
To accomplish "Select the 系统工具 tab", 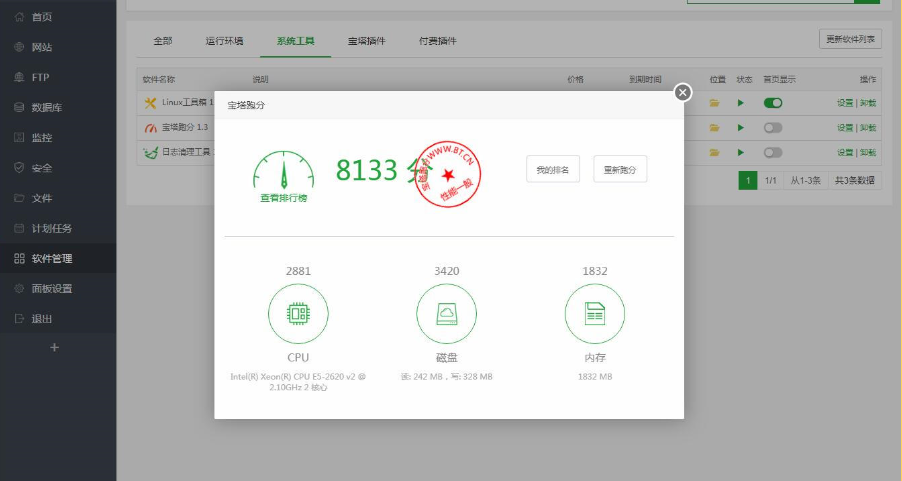I will (296, 41).
